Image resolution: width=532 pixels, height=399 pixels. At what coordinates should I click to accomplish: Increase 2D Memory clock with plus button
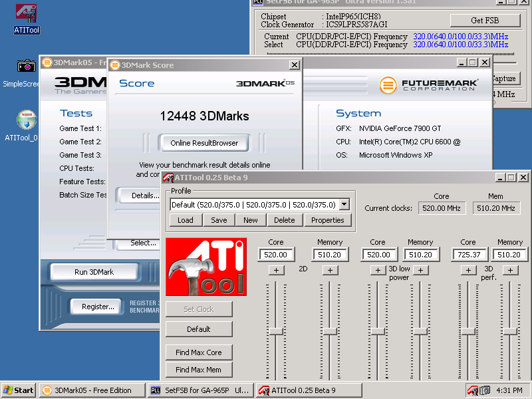click(x=330, y=270)
